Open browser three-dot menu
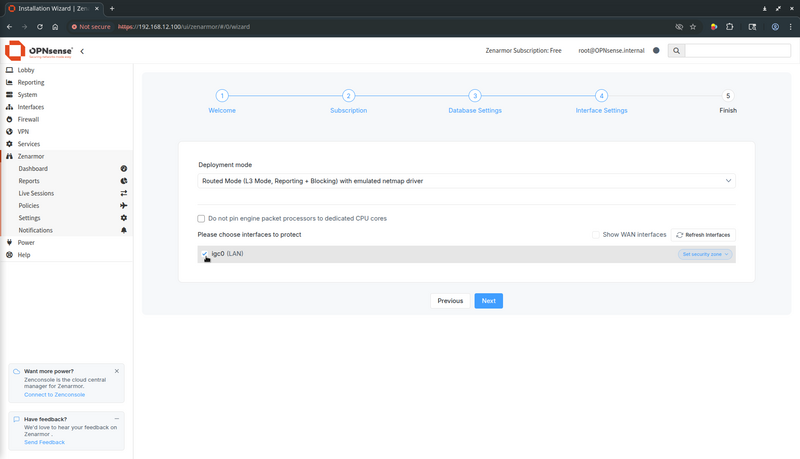Screen dimensions: 800x459 pos(791,27)
